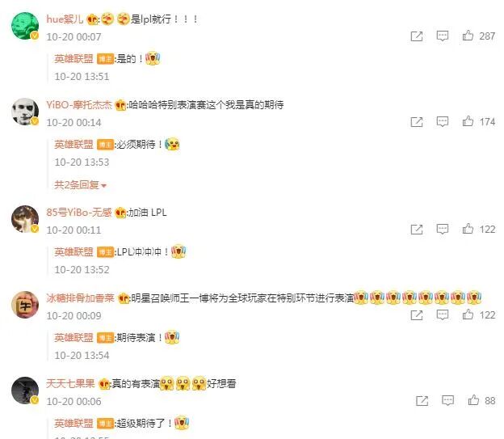Screen dimensions: 504x439
Task: Share 天天七果果's comment using forward icon
Action: 422,401
